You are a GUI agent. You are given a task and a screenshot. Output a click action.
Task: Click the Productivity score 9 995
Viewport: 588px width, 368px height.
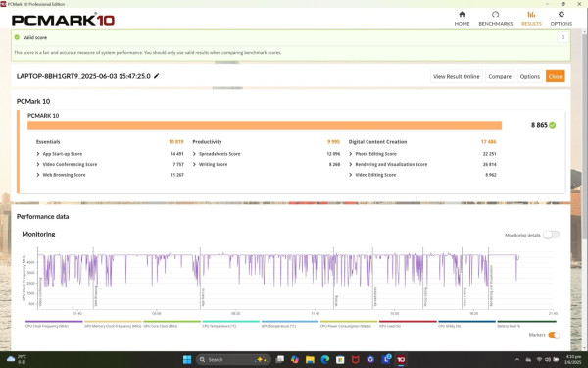click(x=333, y=142)
